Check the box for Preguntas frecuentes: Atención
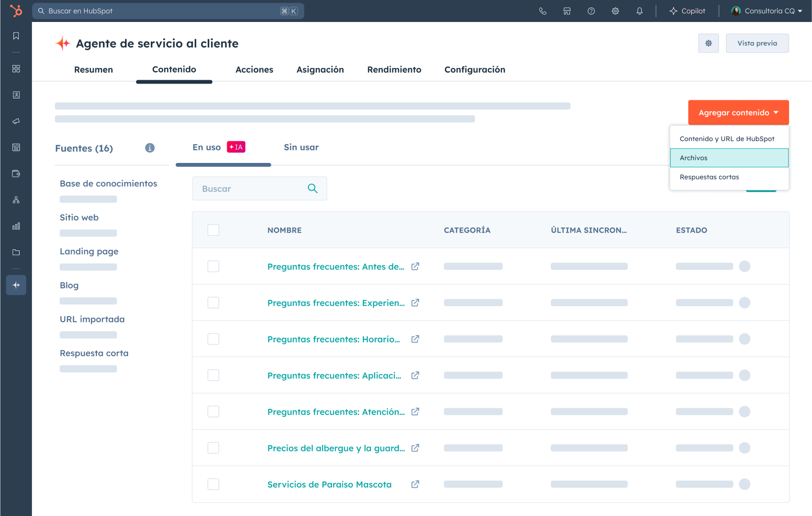The image size is (812, 516). [213, 411]
